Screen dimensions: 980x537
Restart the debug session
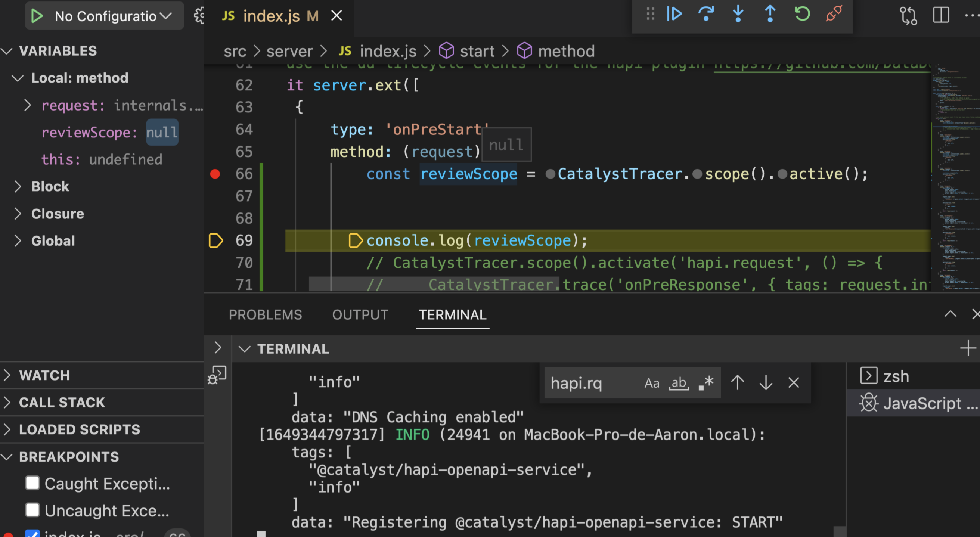pos(802,15)
